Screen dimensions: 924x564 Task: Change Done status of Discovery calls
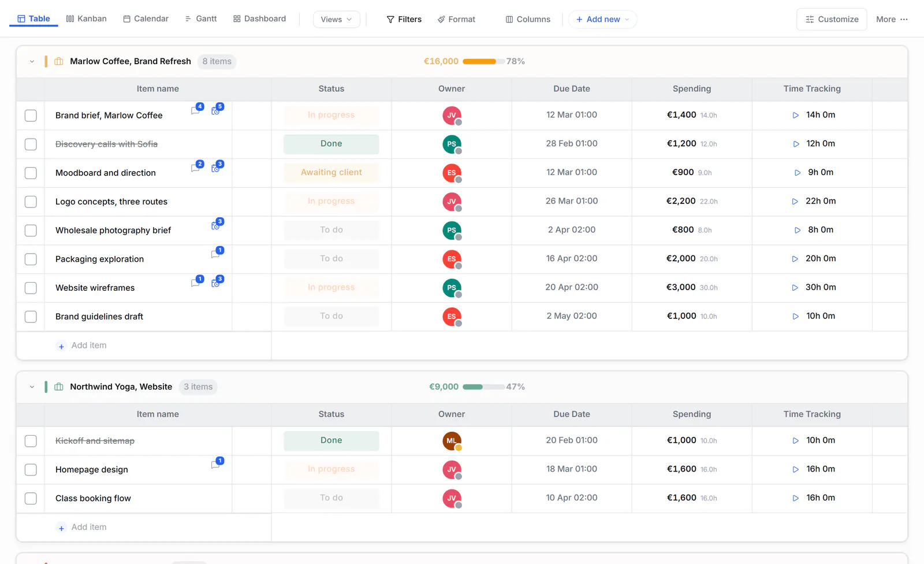click(331, 144)
